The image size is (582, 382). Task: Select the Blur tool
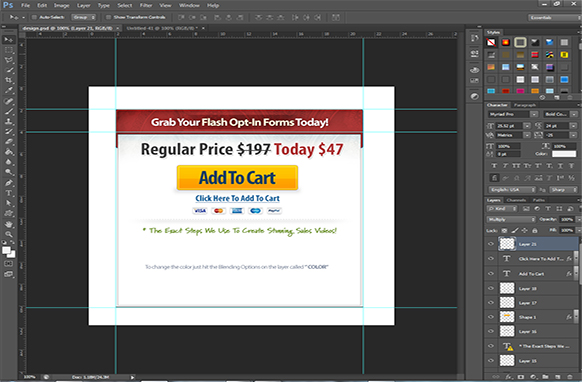pos(8,162)
